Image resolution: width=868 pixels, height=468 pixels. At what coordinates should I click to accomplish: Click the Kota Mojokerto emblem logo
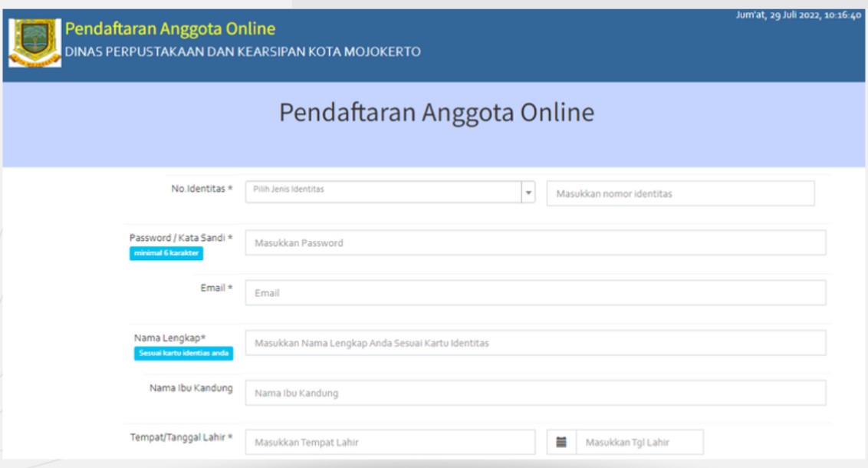(x=35, y=43)
